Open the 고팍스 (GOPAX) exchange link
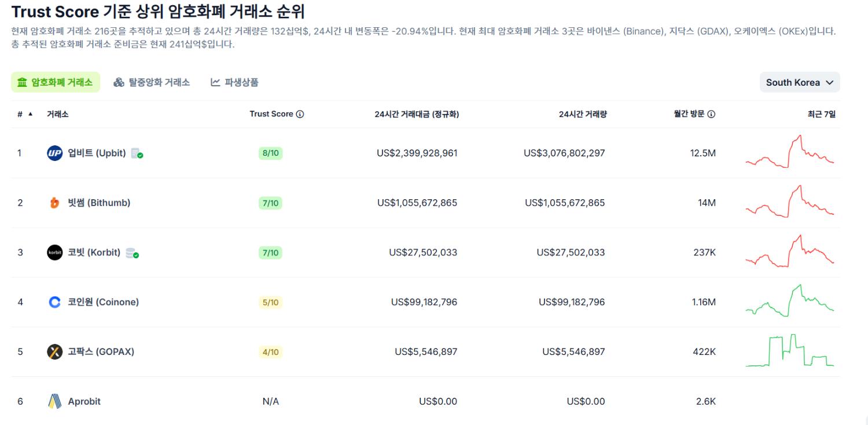The height and width of the screenshot is (425, 868). click(x=101, y=351)
